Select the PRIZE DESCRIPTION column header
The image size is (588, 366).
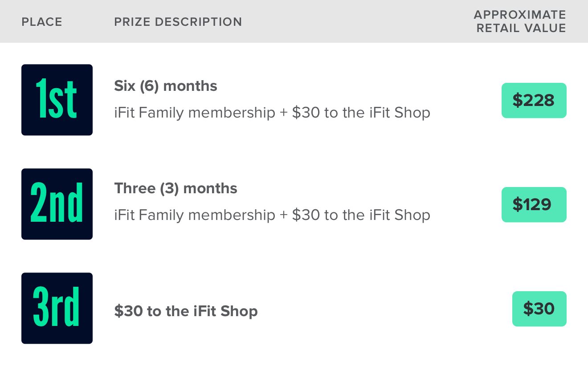point(178,22)
